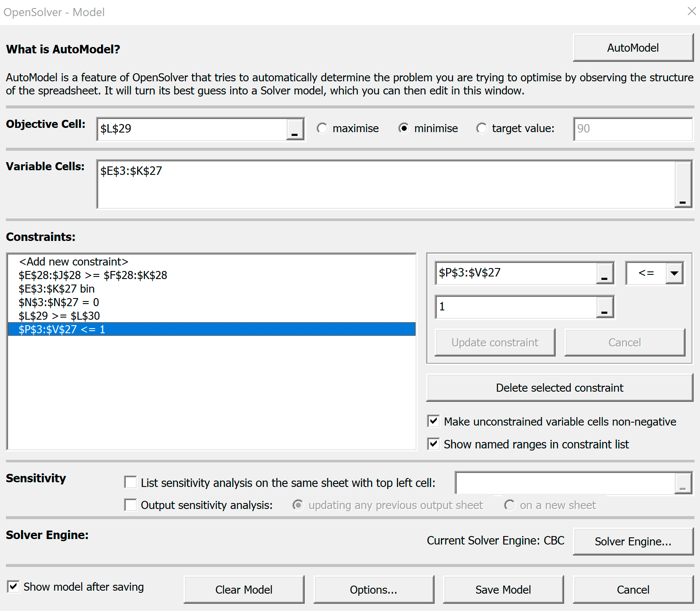The image size is (700, 611).
Task: Click the AutoModel button
Action: point(633,48)
